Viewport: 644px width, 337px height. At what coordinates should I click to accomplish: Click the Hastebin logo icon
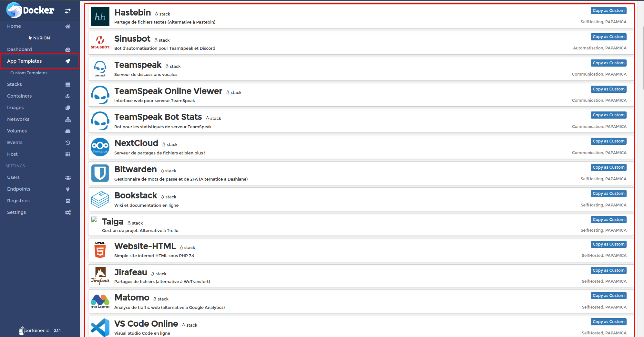[x=100, y=16]
